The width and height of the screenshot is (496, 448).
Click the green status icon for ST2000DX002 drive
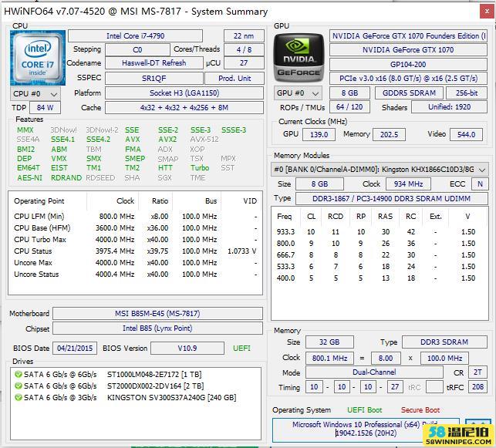pyautogui.click(x=18, y=386)
